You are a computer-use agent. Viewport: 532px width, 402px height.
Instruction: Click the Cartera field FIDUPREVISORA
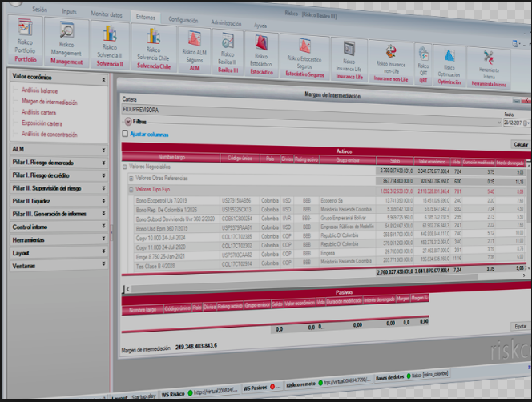point(312,115)
